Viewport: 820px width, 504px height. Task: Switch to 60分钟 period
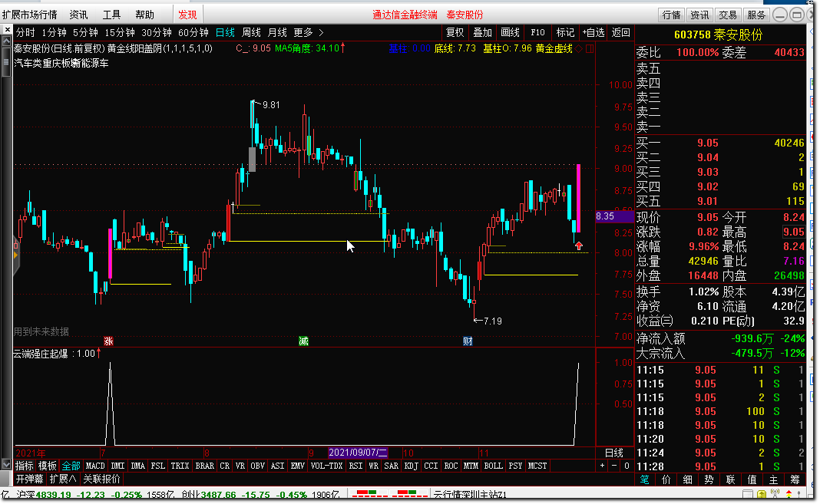click(x=193, y=32)
